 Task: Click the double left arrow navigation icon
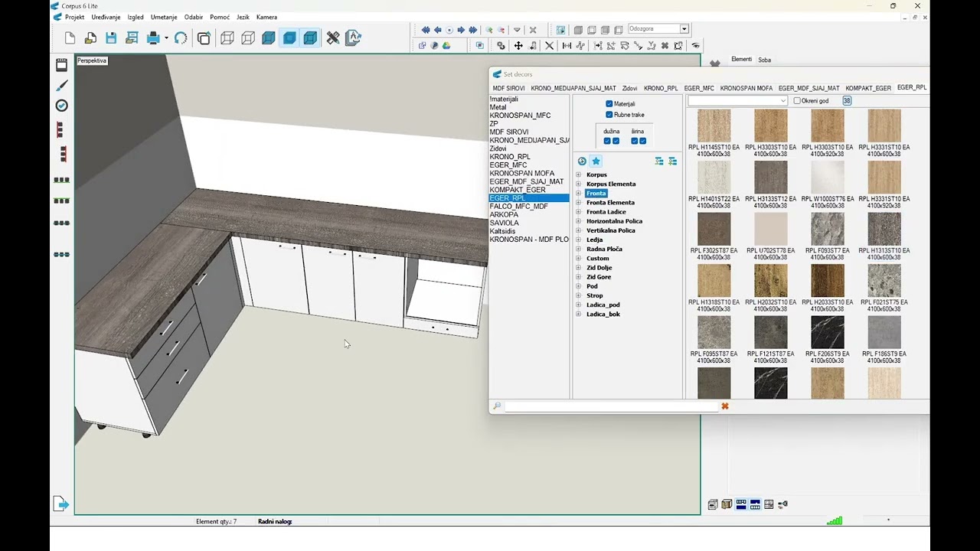tap(426, 30)
